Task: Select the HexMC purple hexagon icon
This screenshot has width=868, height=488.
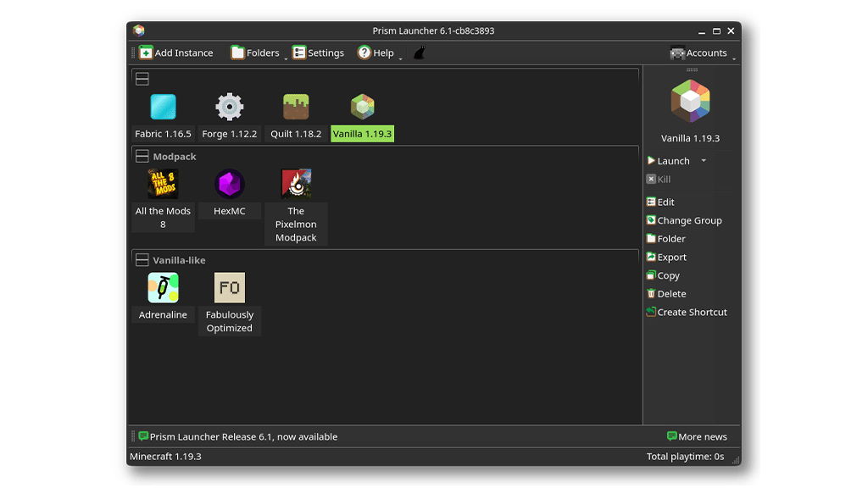Action: pos(229,184)
